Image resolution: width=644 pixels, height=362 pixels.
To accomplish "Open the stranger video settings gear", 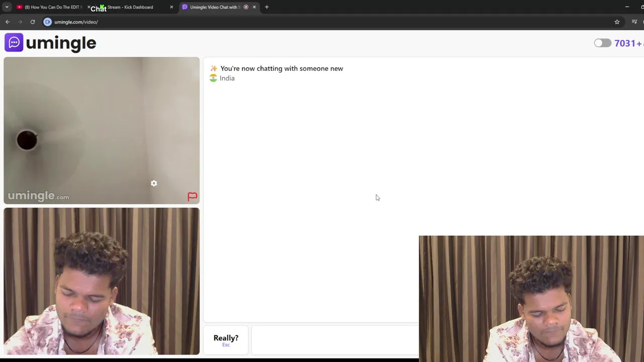I will tap(154, 184).
